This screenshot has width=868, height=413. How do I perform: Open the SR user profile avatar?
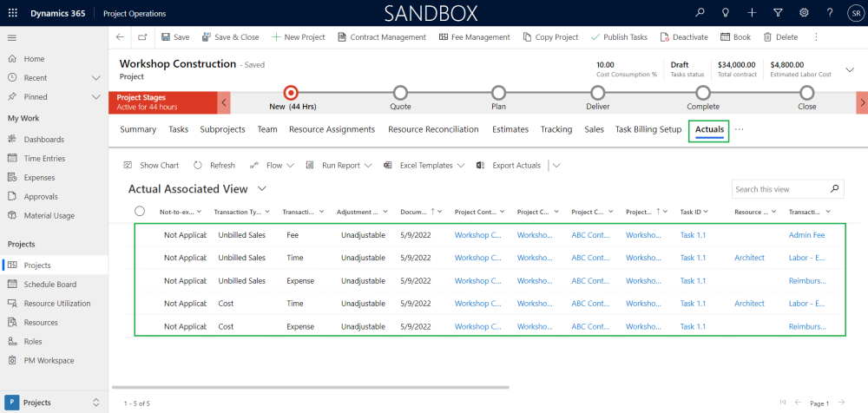pos(855,13)
